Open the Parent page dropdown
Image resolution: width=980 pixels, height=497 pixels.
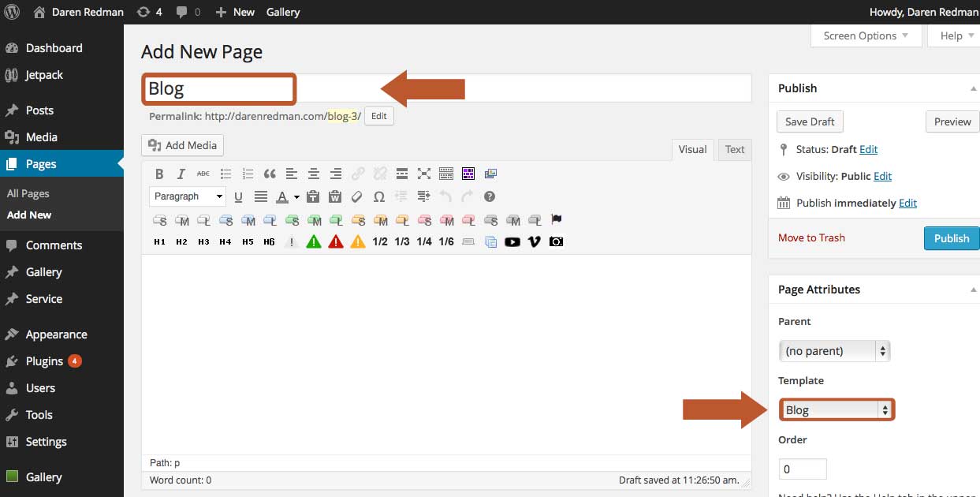[834, 351]
